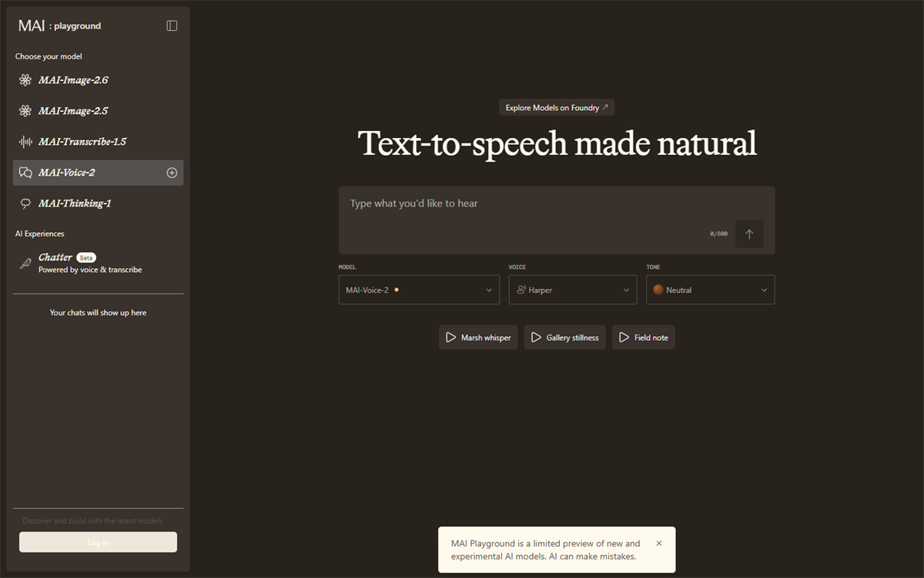Screen dimensions: 924x578
Task: Click the upward arrow submit button
Action: tap(749, 234)
